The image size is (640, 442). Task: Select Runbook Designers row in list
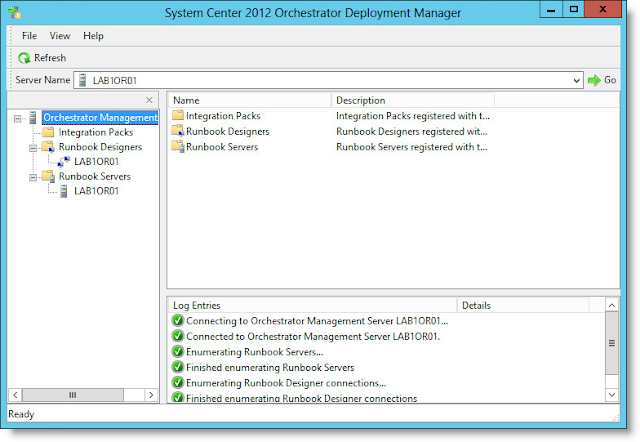(x=331, y=131)
